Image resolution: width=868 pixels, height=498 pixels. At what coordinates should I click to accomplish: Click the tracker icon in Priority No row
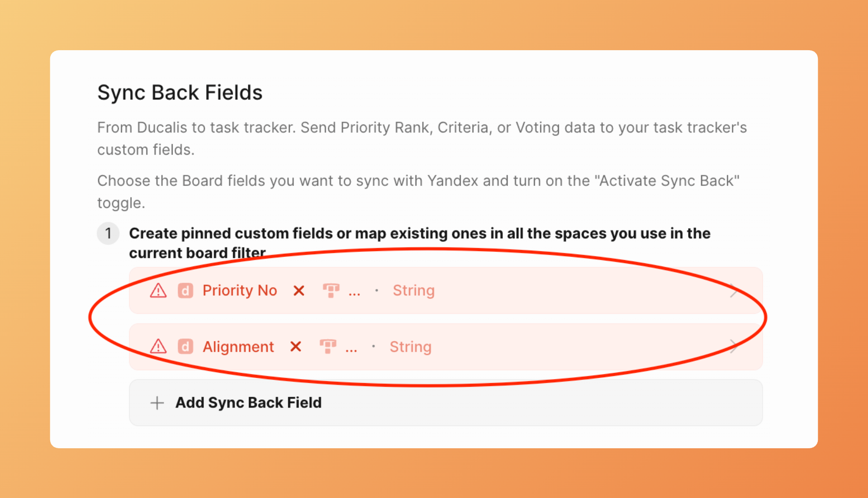click(331, 290)
